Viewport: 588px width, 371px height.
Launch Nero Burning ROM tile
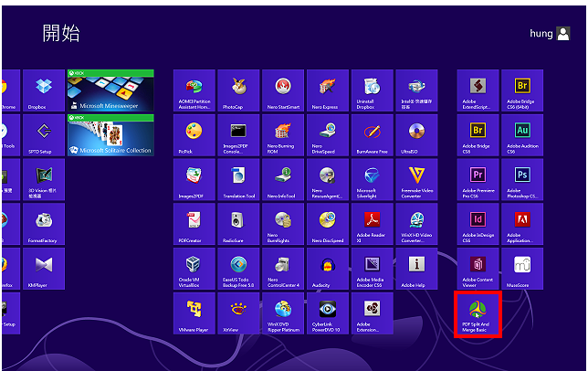coord(283,135)
